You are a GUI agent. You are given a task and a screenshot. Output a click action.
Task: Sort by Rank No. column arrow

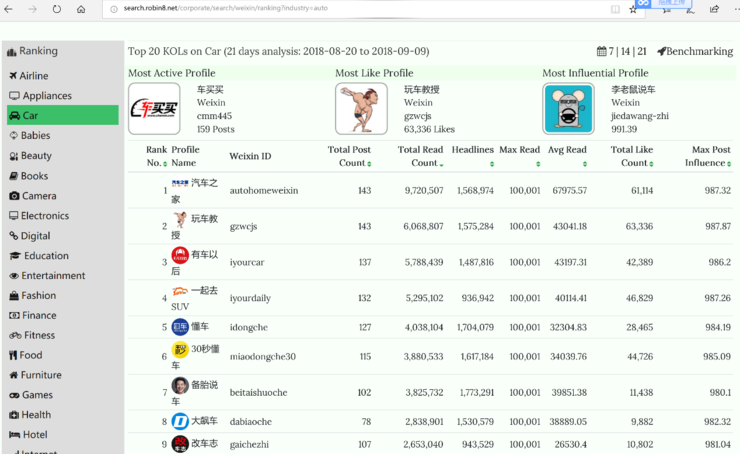[x=165, y=164]
